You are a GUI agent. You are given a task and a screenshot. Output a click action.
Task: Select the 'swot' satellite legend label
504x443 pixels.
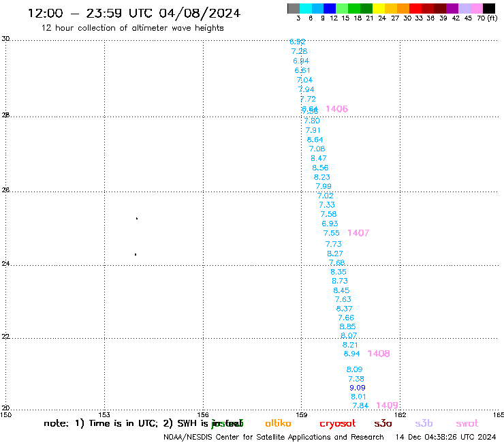467,424
